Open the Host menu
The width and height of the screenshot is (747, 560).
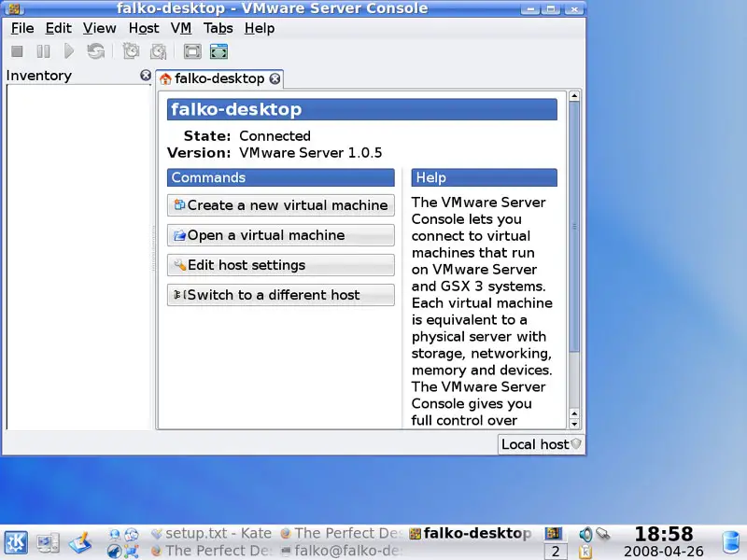point(144,28)
